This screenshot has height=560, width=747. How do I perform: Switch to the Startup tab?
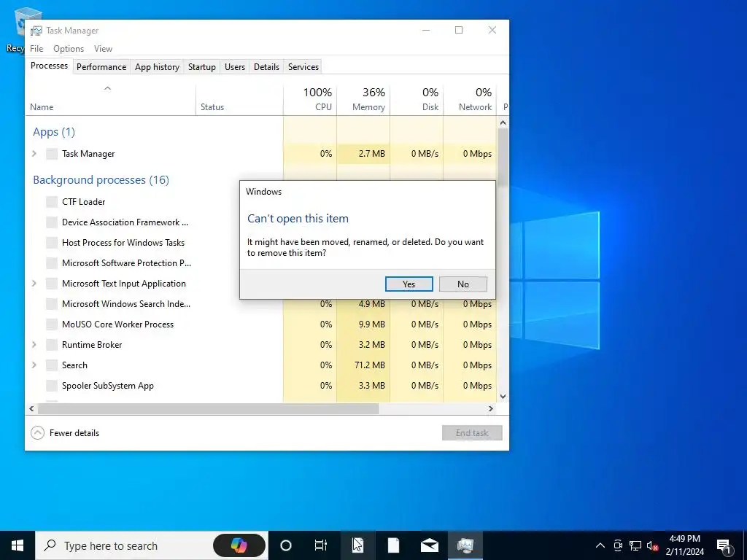coord(202,66)
